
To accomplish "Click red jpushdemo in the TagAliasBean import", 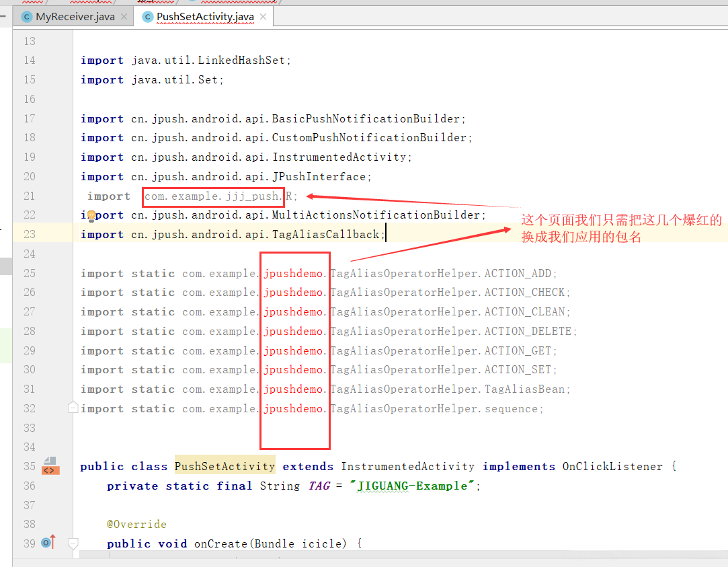I will tap(293, 389).
